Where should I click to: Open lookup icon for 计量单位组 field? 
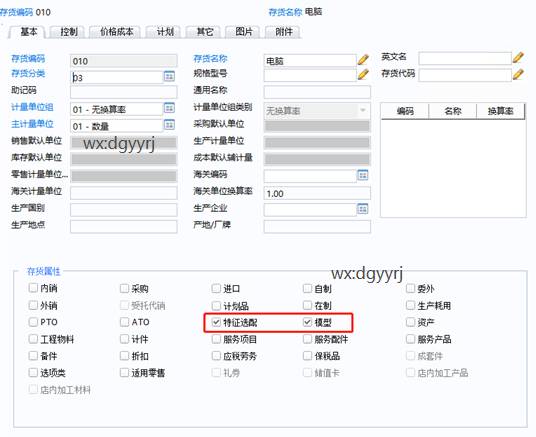click(169, 108)
